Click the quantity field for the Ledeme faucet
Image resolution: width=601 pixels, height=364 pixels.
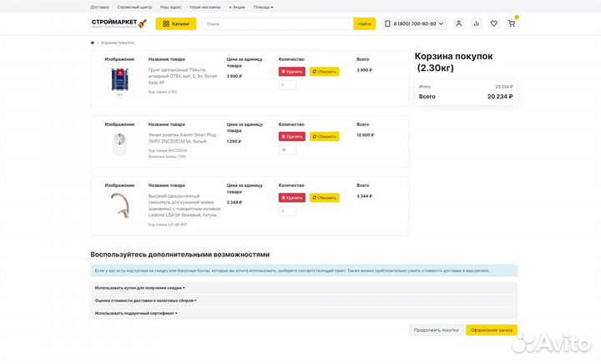click(x=287, y=211)
